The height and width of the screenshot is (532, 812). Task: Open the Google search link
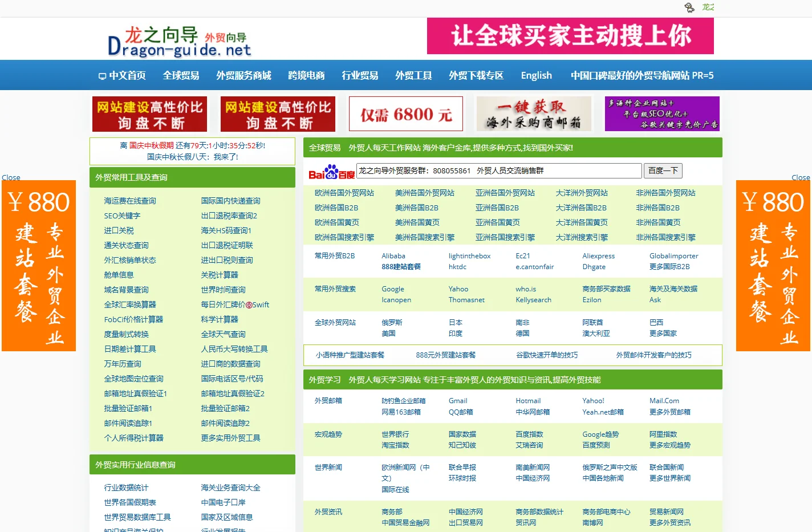click(x=393, y=289)
